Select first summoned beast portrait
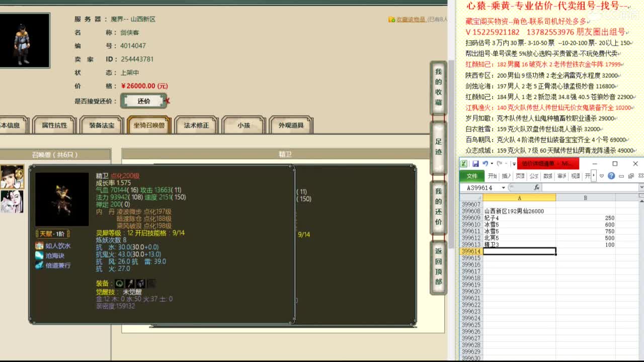The image size is (644, 362). [12, 176]
